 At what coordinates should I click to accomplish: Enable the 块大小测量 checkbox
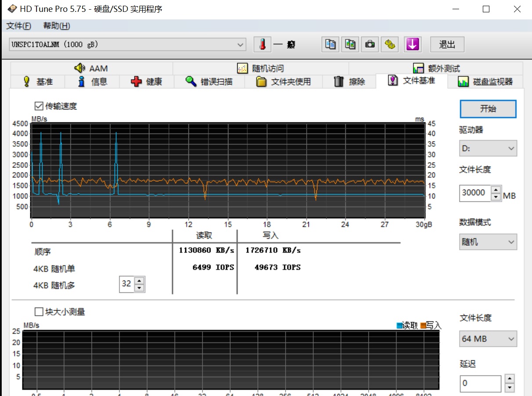[39, 312]
